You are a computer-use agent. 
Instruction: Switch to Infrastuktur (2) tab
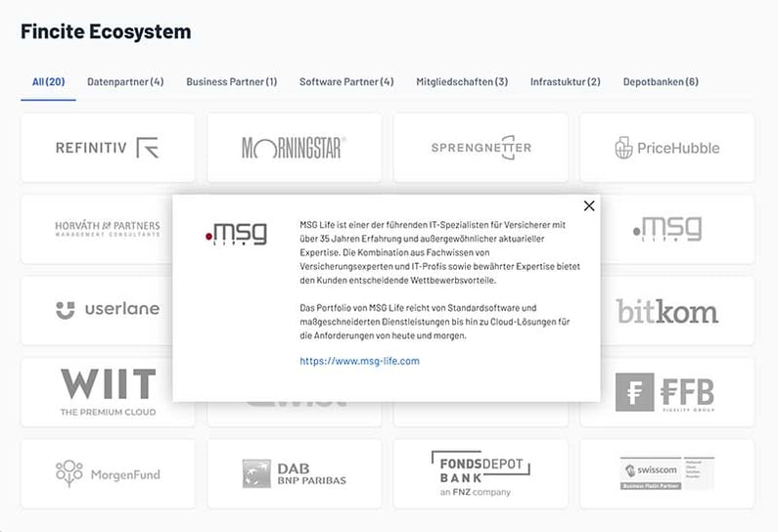[565, 82]
